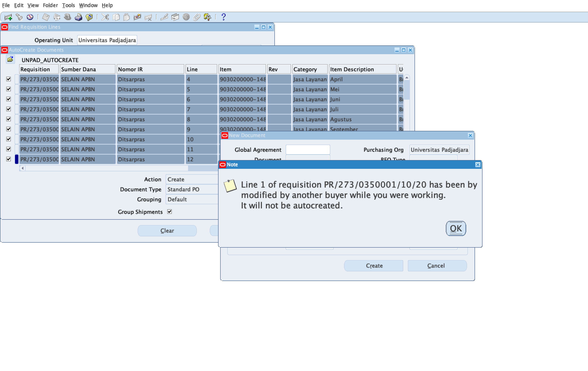Viewport: 588px width, 371px height.
Task: Open the File menu
Action: [6, 5]
